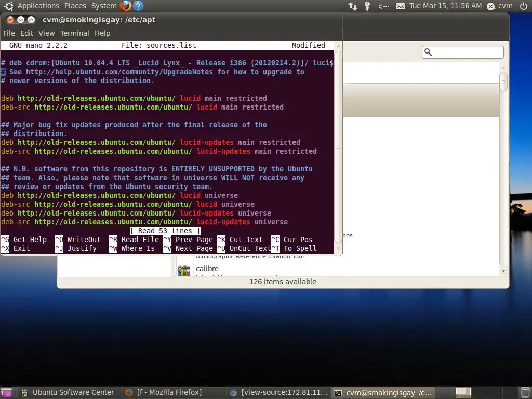Open the mail envelope indicator menu
The image size is (532, 399).
click(x=401, y=6)
